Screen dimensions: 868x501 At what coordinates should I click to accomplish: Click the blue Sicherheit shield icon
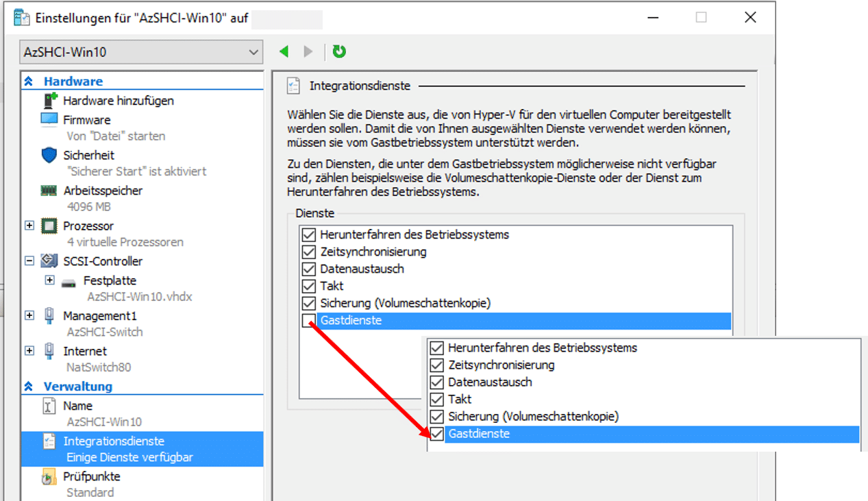(49, 156)
